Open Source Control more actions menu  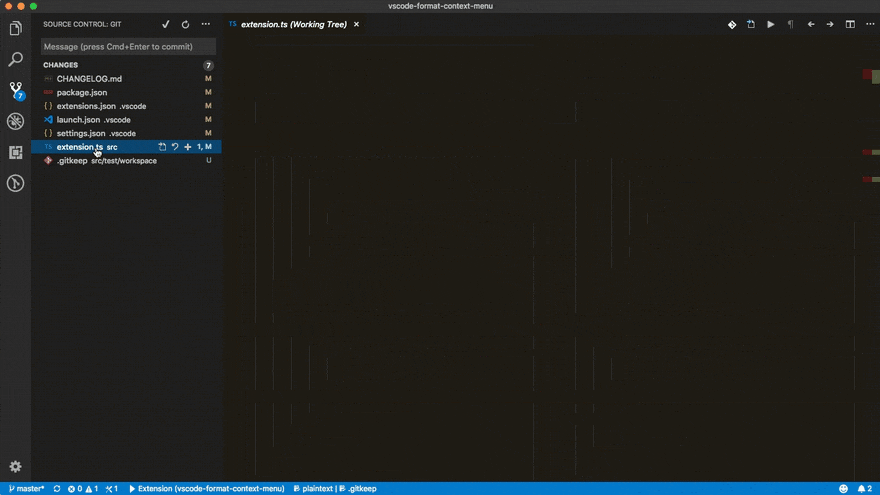tap(206, 24)
